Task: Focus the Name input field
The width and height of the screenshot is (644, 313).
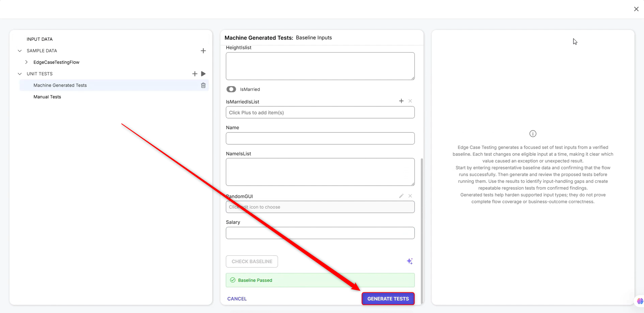Action: (320, 138)
